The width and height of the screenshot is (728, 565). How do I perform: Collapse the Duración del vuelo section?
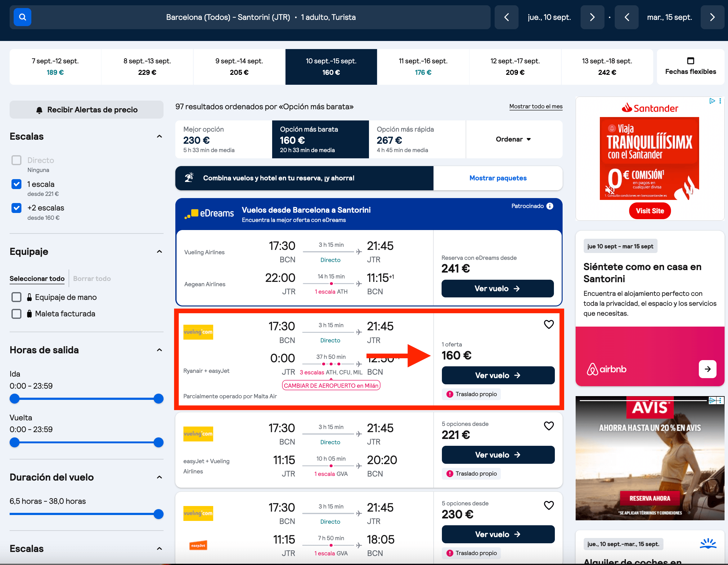pyautogui.click(x=159, y=477)
